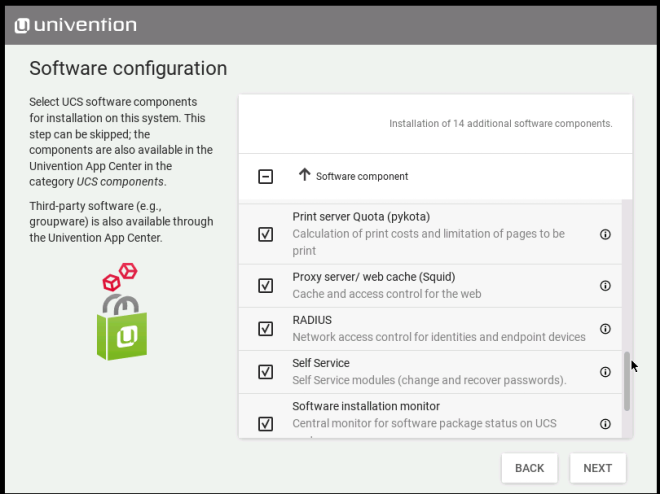Uncheck the Proxy server/web cache checkbox
660x494 pixels.
point(266,285)
